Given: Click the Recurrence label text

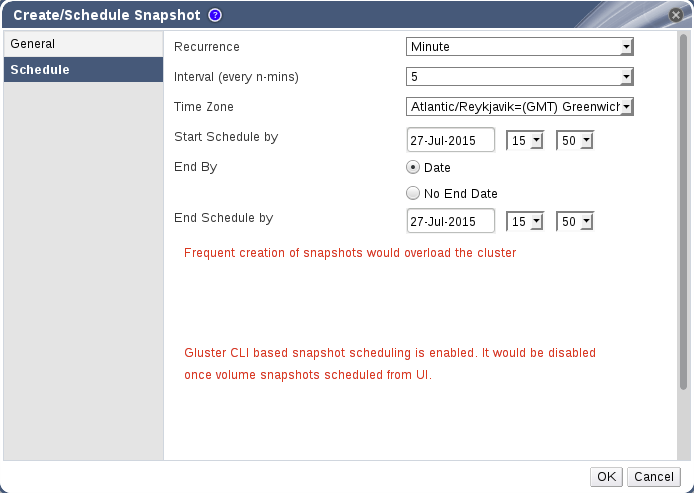Looking at the screenshot, I should point(207,47).
